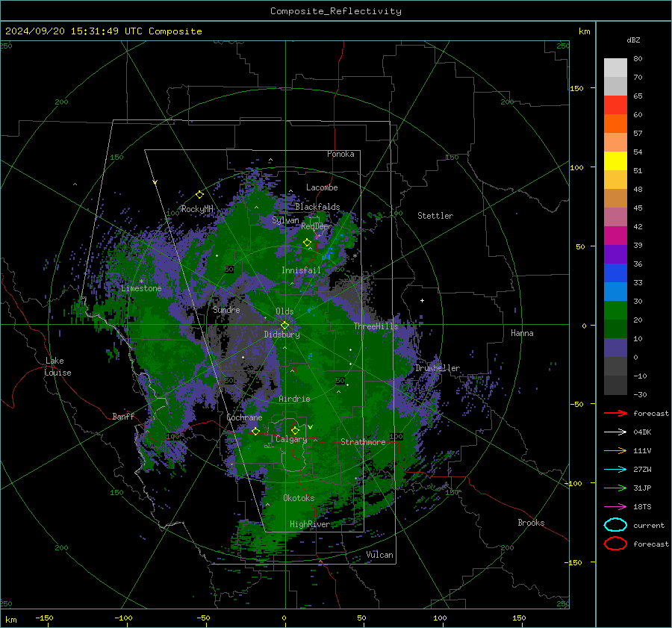The height and width of the screenshot is (628, 672).
Task: Click the bright green 30 dBZ swatch
Action: [x=615, y=311]
